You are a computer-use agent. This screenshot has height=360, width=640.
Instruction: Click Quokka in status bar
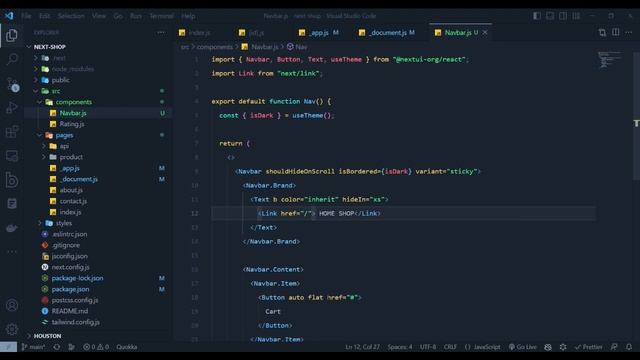[127, 347]
